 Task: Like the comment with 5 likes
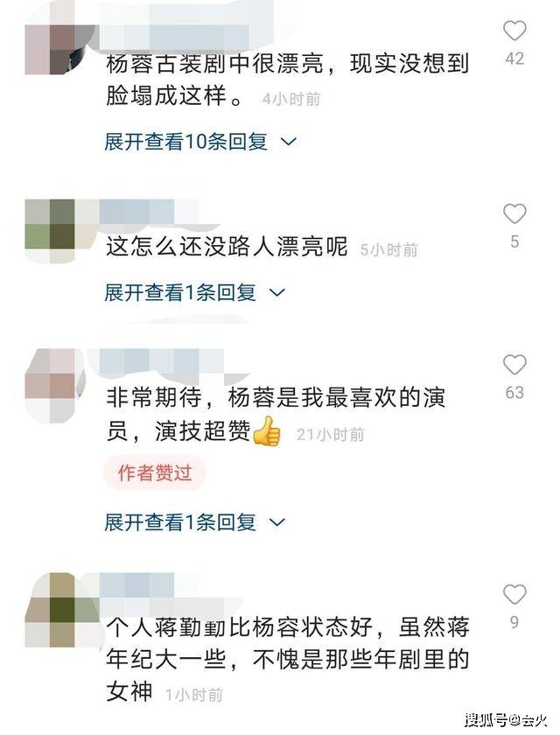pyautogui.click(x=514, y=214)
